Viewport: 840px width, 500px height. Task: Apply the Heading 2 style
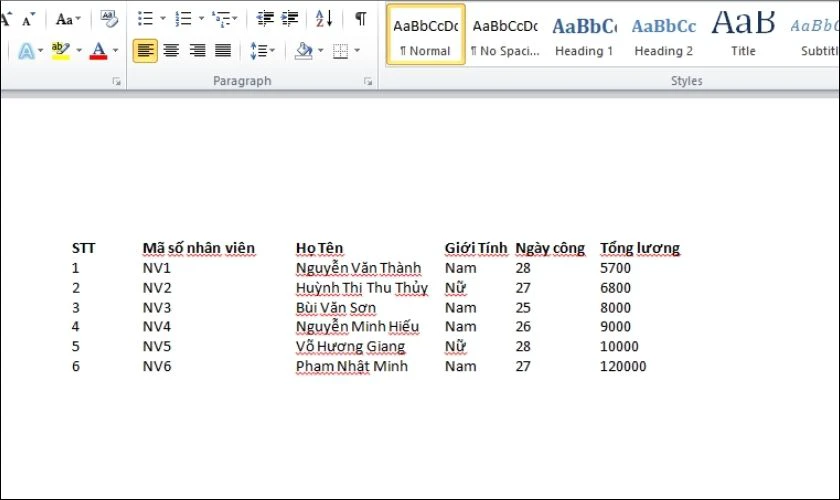coord(663,34)
